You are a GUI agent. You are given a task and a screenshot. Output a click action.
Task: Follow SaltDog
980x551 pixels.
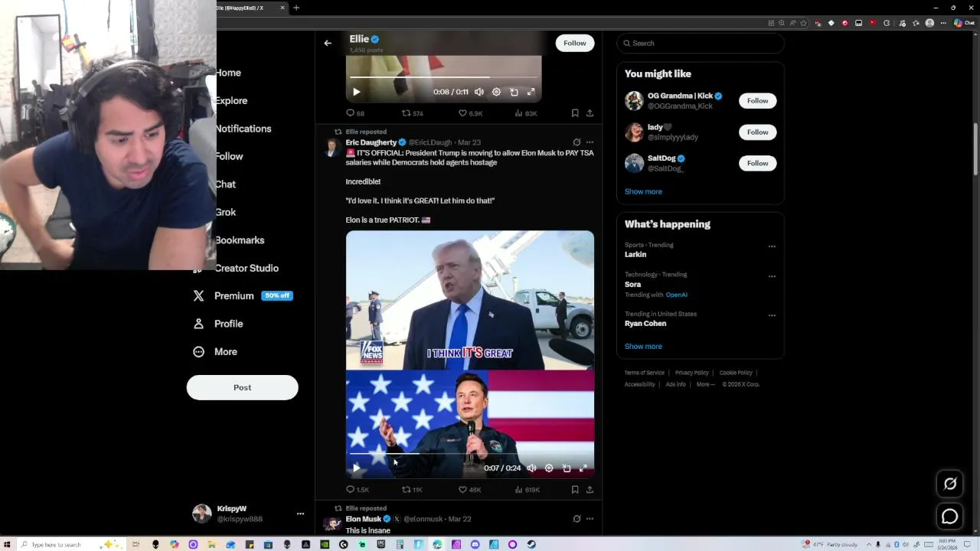(x=757, y=163)
